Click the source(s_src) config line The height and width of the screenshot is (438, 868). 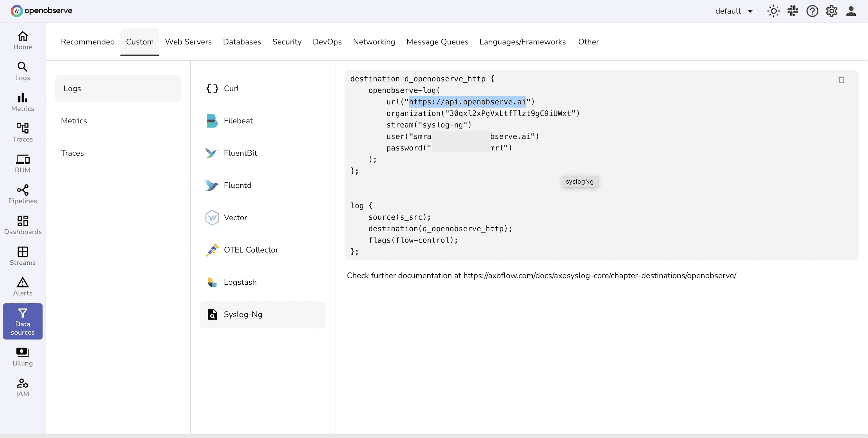click(400, 217)
